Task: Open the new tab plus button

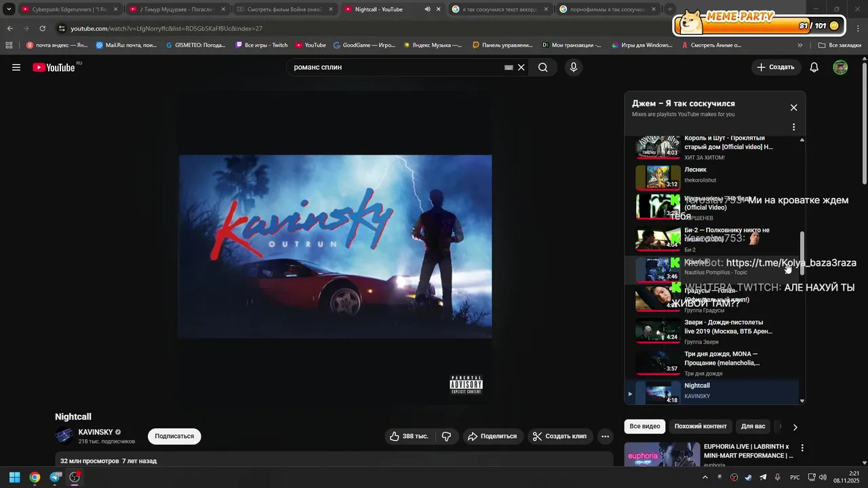Action: [x=670, y=9]
